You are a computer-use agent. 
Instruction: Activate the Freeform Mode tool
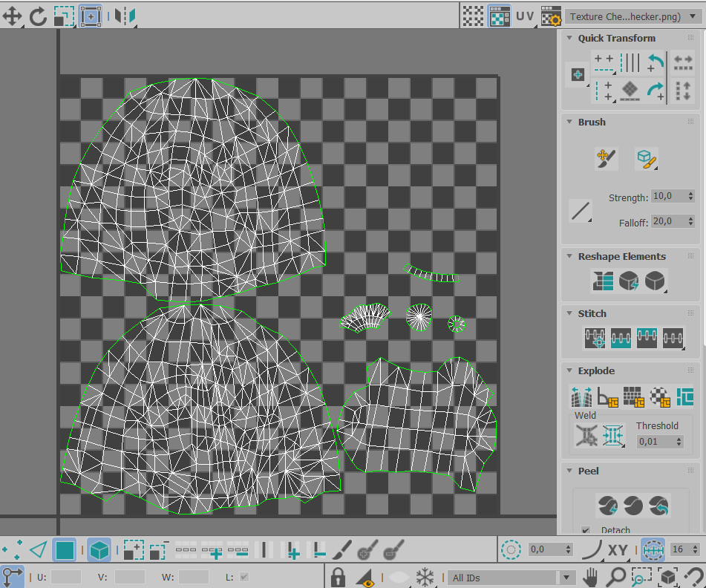(90, 16)
